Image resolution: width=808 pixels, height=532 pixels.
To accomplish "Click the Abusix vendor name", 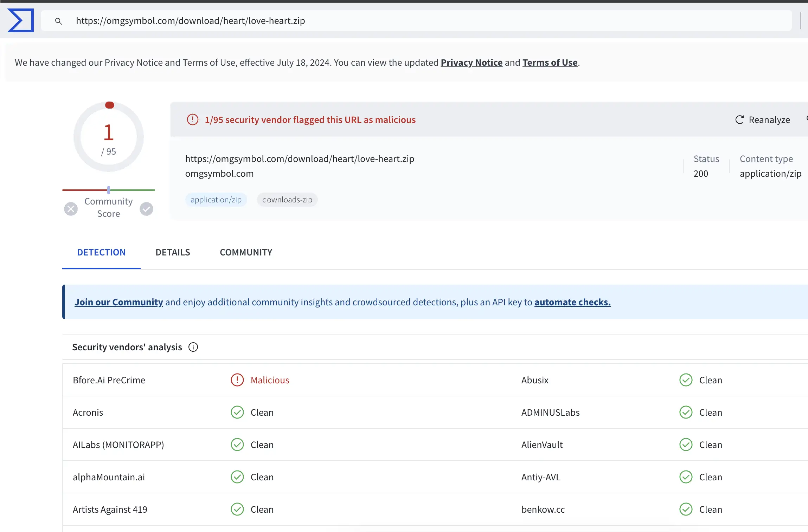I will (x=535, y=380).
